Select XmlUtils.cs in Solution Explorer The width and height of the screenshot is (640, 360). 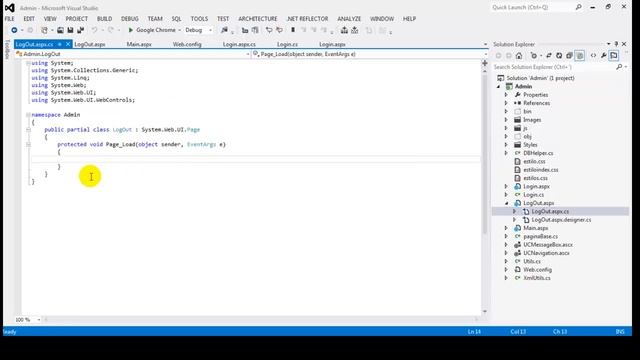(x=537, y=278)
